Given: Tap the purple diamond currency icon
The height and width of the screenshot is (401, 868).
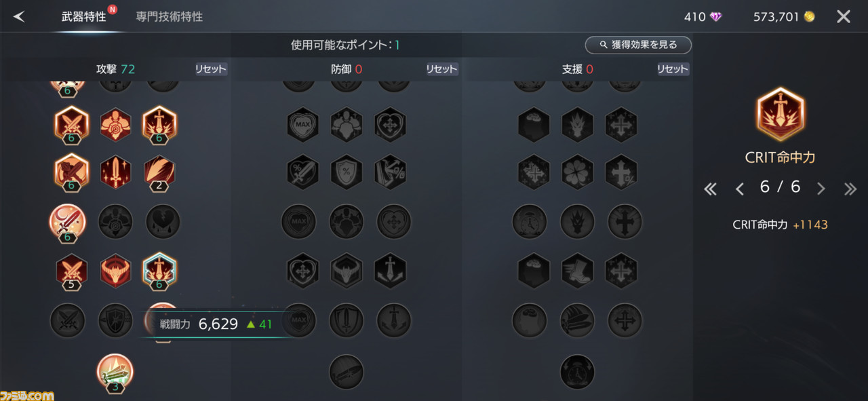Looking at the screenshot, I should (x=716, y=17).
